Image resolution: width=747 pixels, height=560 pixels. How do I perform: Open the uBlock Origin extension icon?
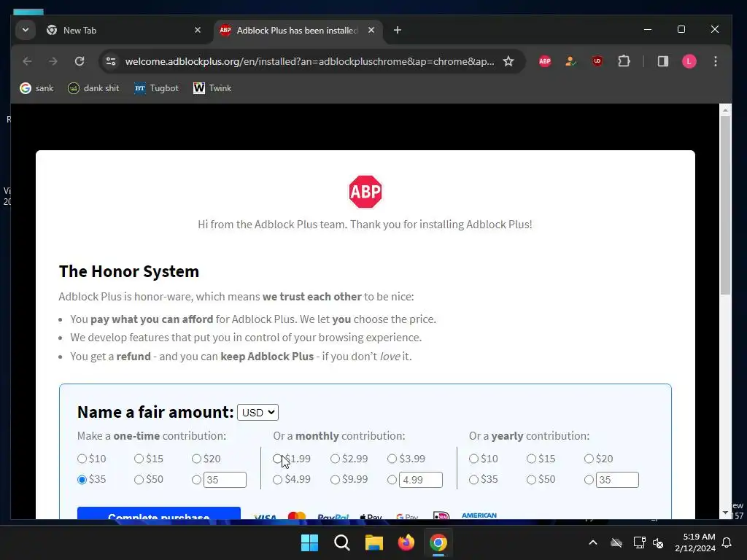(597, 61)
